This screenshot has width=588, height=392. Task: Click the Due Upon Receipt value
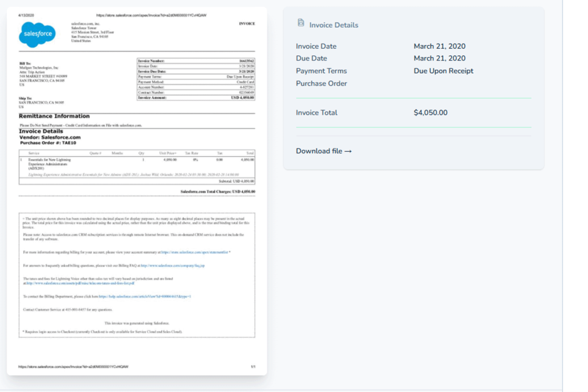pyautogui.click(x=443, y=71)
